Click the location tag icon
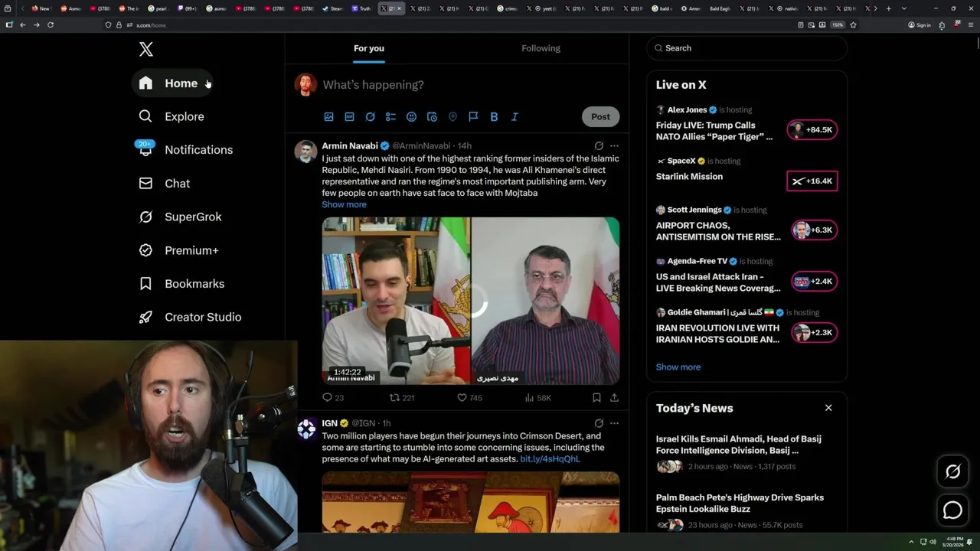 pyautogui.click(x=452, y=117)
